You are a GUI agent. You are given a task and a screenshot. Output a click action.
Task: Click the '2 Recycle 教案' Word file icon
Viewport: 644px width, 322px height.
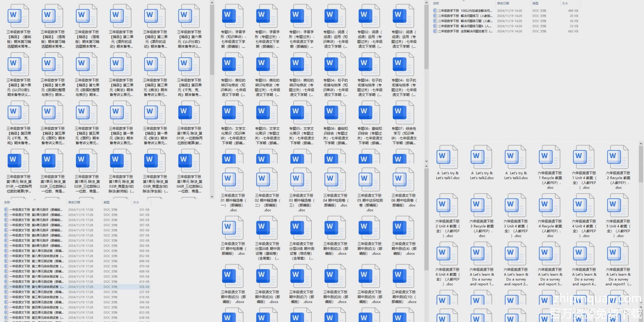pos(618,158)
